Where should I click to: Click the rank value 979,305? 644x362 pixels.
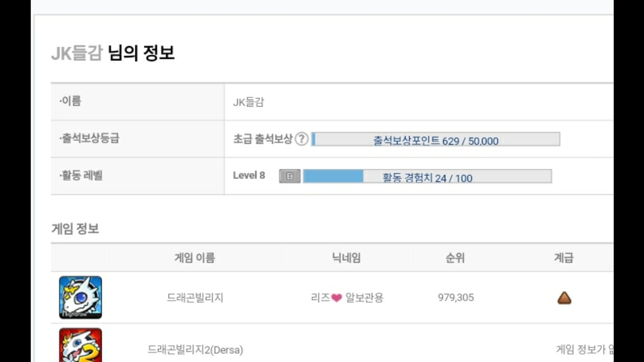click(456, 298)
